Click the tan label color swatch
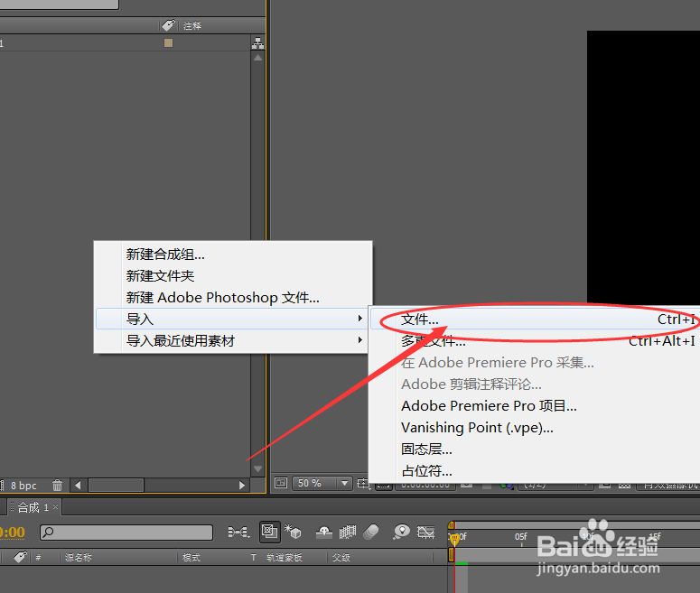 tap(168, 42)
